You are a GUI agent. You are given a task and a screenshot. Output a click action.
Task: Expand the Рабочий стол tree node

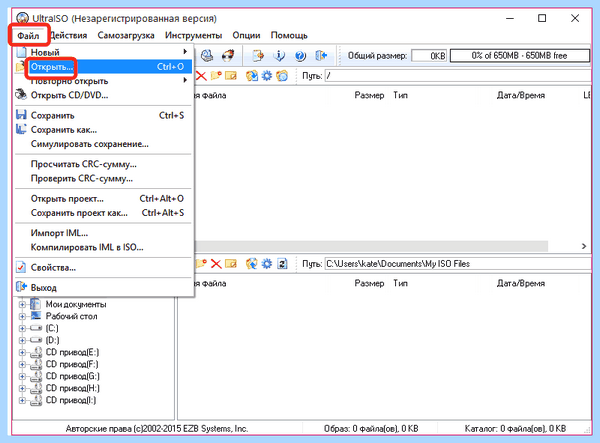point(22,316)
